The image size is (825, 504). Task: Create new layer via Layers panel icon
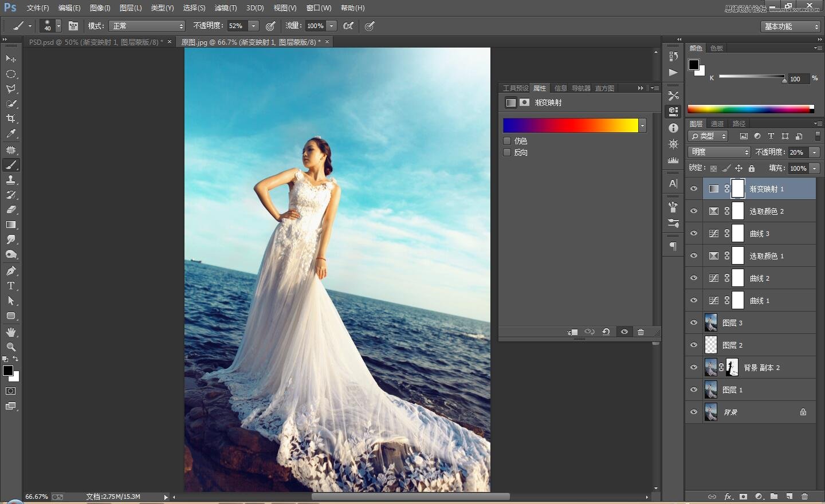pos(789,497)
